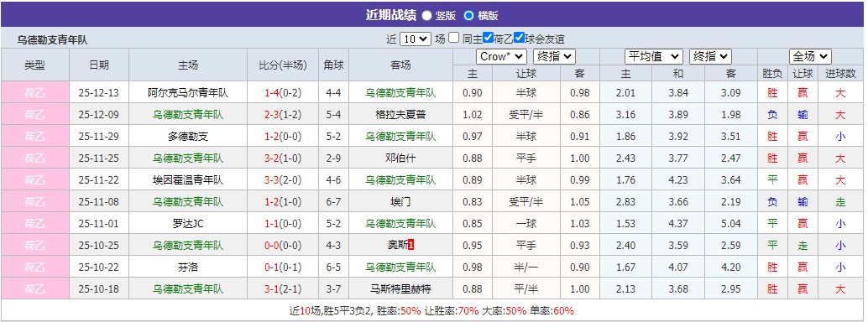The image size is (868, 322).
Task: Click the away odds 5.04 in 罗达JC row
Action: point(730,224)
